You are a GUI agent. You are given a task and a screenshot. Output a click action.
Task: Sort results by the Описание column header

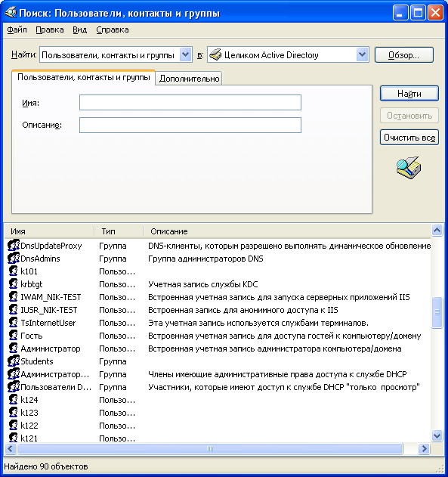(x=287, y=231)
